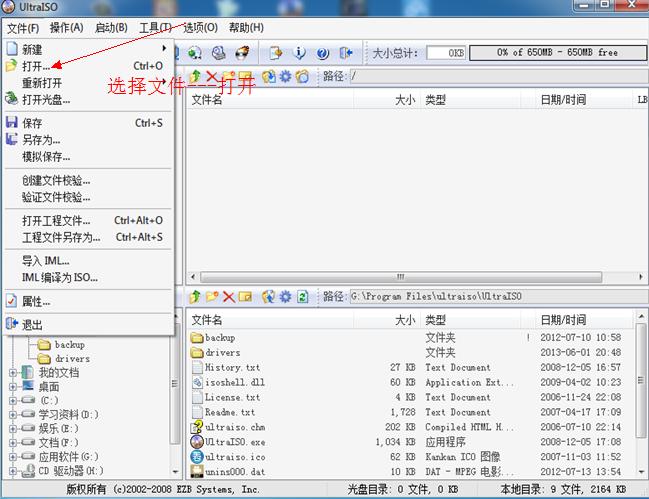Screen dimensions: 649x499
Task: Click the rename icon in local pane toolbar
Action: point(245,297)
